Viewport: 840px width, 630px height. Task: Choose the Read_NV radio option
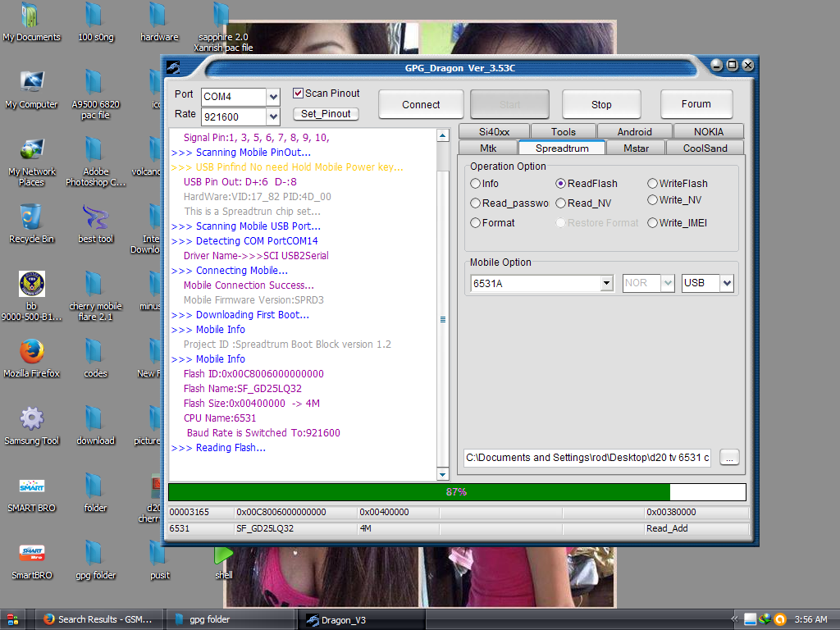coord(561,203)
